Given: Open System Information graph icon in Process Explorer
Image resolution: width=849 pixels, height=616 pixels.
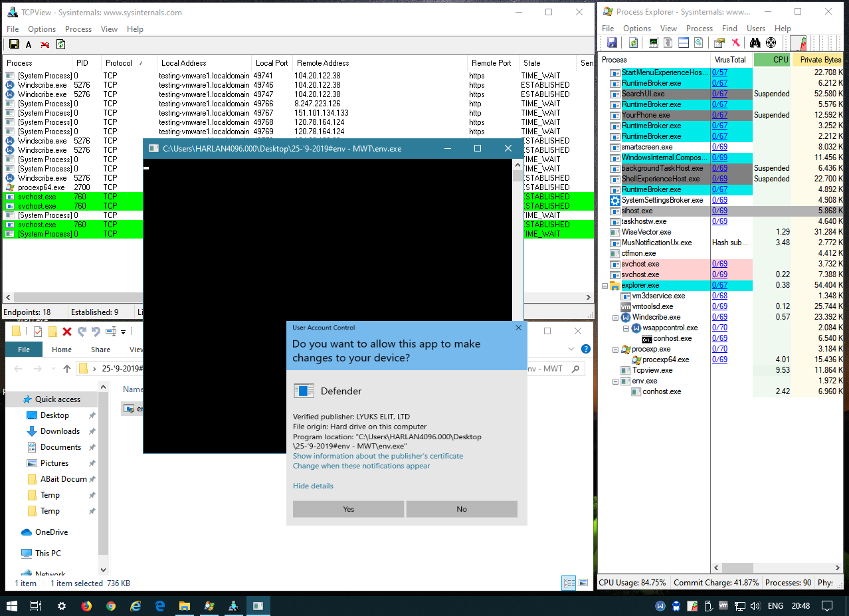Looking at the screenshot, I should tap(654, 43).
